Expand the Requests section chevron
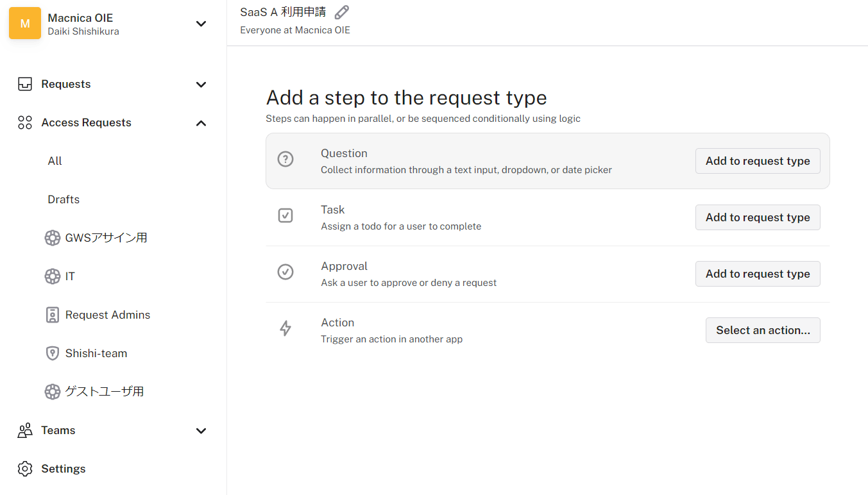 tap(201, 85)
